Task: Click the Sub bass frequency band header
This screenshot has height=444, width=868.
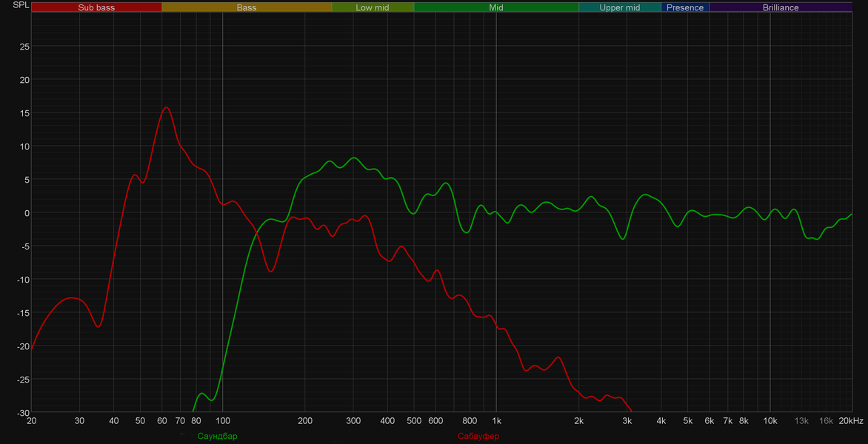Action: point(96,7)
